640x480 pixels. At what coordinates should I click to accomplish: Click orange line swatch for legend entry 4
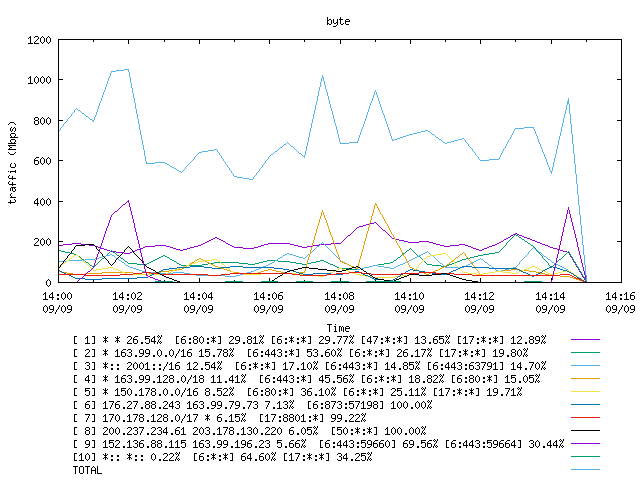pos(585,378)
